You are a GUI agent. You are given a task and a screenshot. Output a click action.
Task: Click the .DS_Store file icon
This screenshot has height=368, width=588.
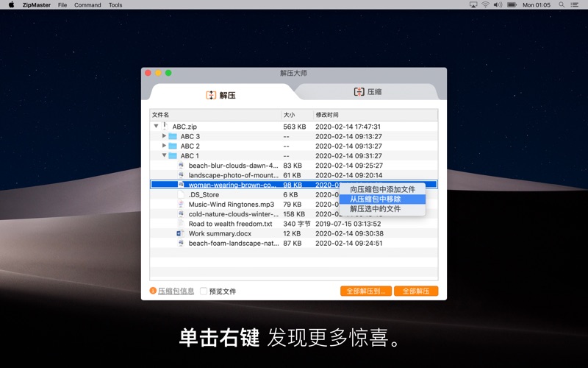pos(181,194)
